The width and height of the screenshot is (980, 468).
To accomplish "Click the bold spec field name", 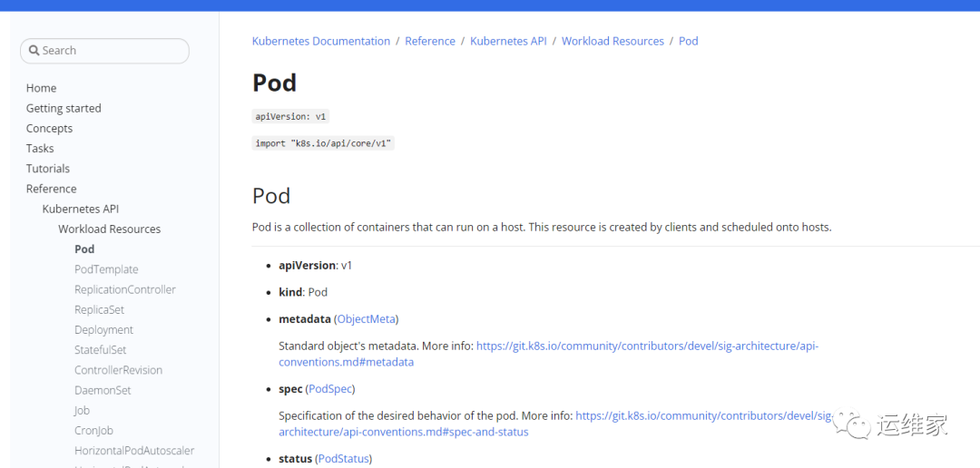I will pyautogui.click(x=290, y=389).
